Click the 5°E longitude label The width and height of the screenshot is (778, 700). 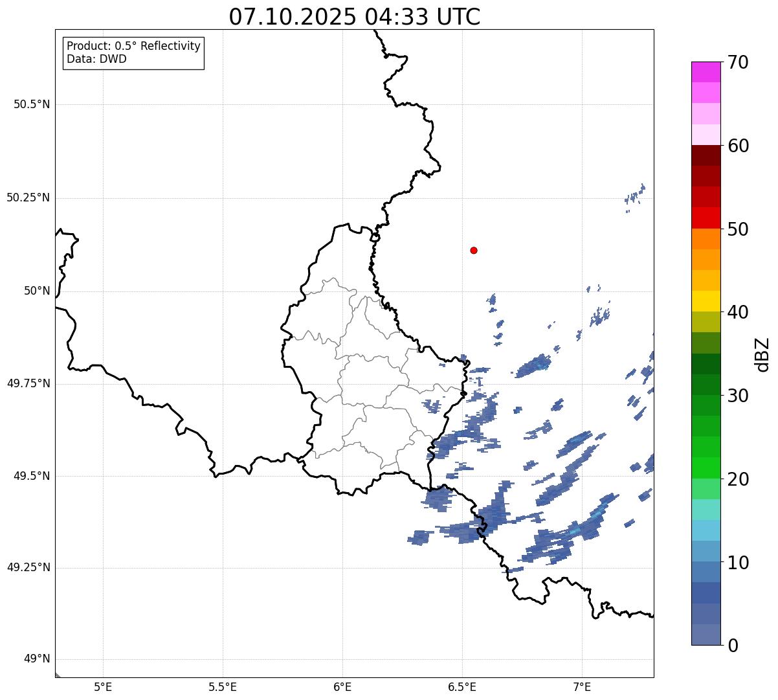click(103, 687)
